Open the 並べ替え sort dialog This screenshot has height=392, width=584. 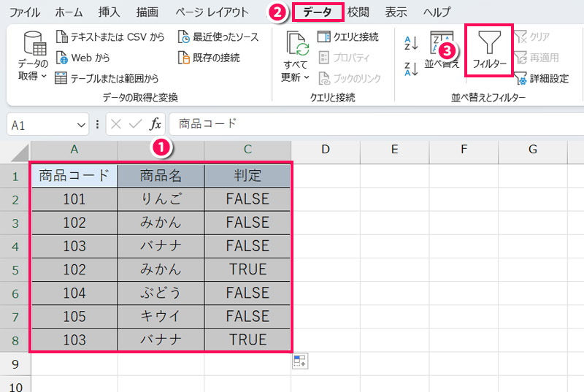(442, 50)
